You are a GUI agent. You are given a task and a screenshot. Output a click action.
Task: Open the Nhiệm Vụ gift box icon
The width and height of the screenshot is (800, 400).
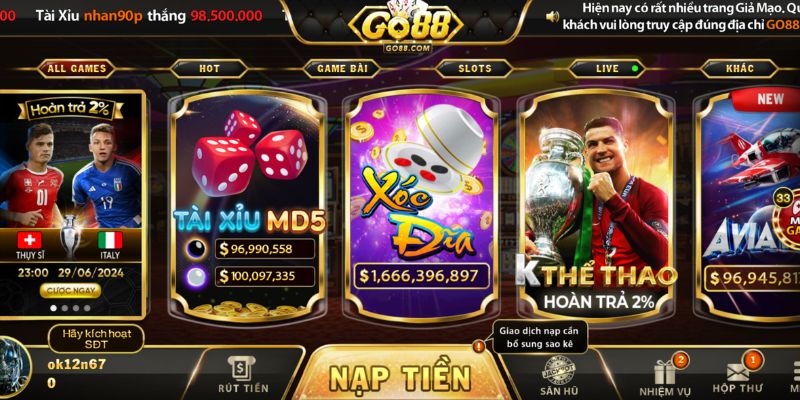click(665, 372)
